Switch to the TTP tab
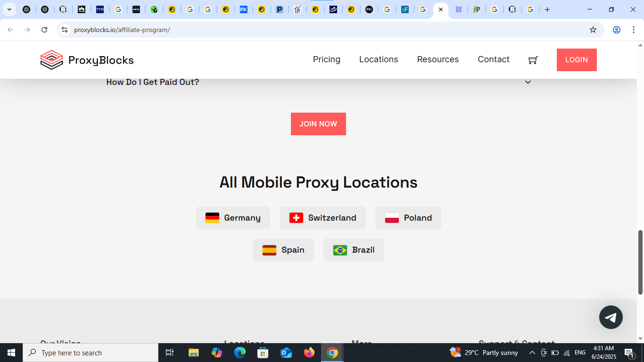 100,9
